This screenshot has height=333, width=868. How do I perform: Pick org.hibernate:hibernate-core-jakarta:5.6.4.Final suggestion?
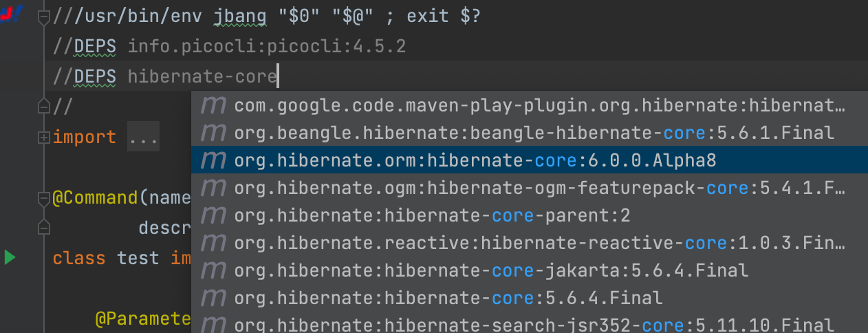529,270
